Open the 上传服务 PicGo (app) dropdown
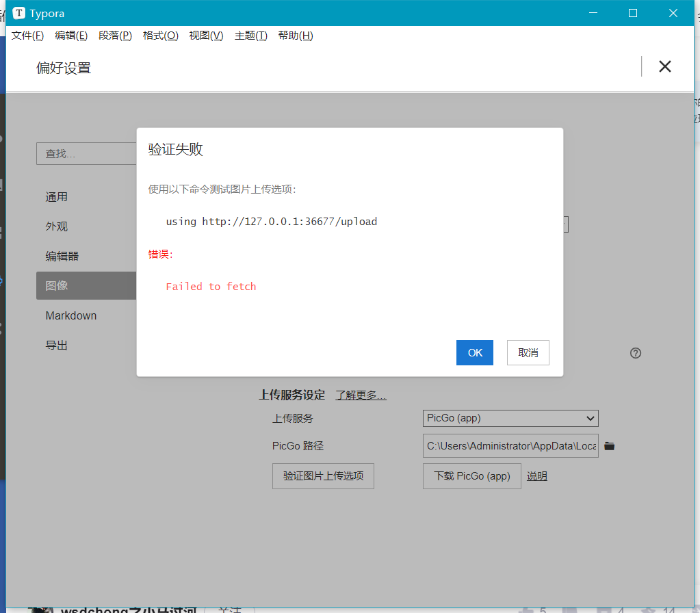Image resolution: width=700 pixels, height=613 pixels. [x=510, y=418]
